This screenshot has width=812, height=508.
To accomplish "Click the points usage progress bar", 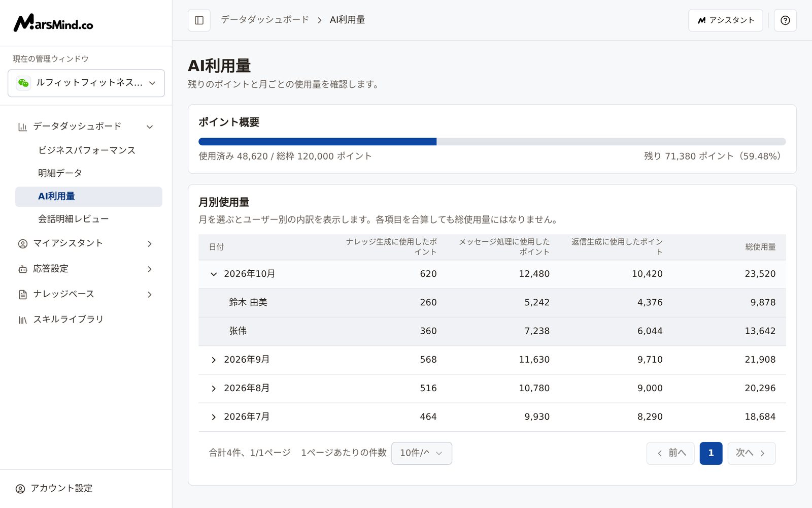I will (x=492, y=142).
